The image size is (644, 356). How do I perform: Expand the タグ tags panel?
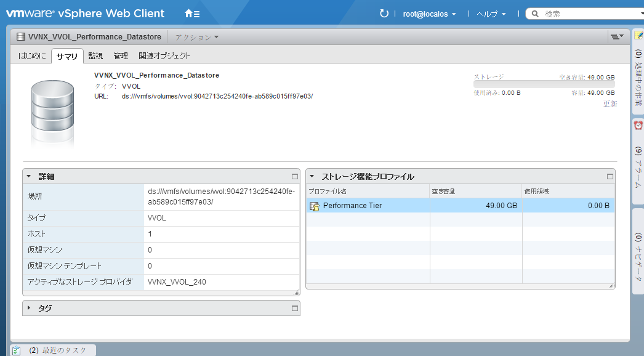[29, 308]
